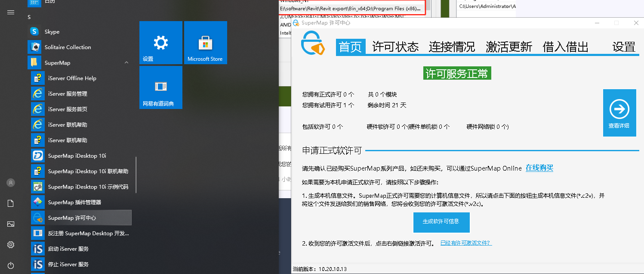
Task: Open Pictures from the Start menu rail
Action: 11,224
